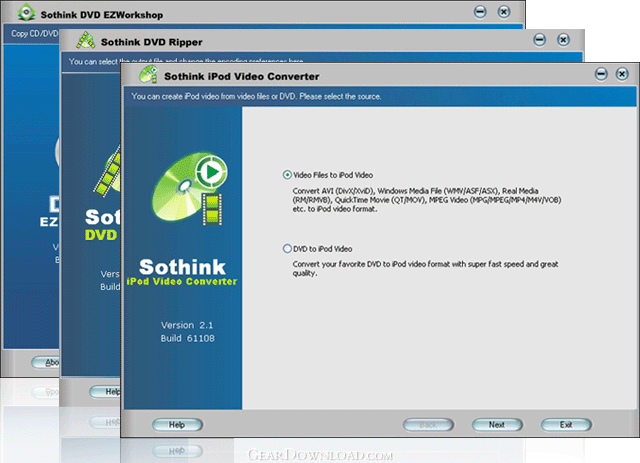Close the iPod Video Converter window
640x463 pixels.
coord(622,74)
